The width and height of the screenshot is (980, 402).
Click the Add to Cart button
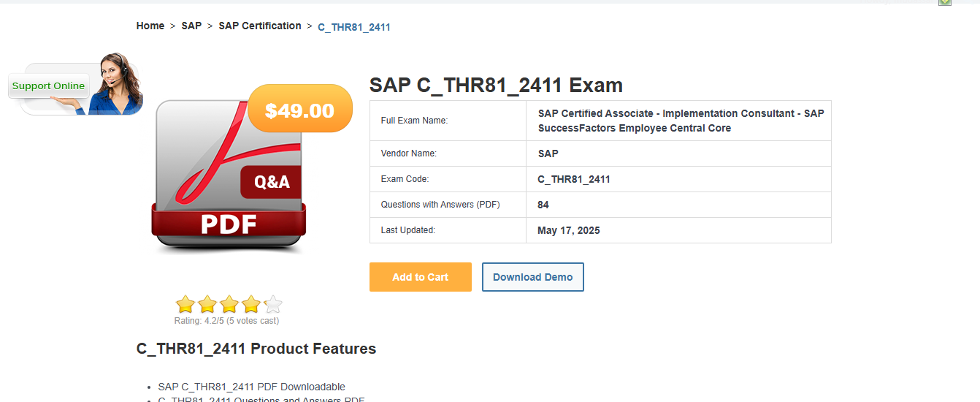tap(420, 277)
